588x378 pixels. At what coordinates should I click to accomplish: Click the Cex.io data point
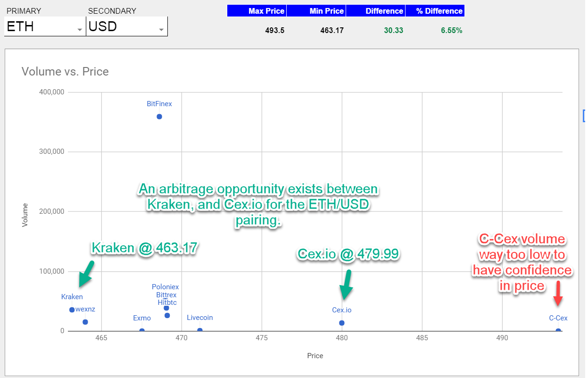pyautogui.click(x=341, y=323)
